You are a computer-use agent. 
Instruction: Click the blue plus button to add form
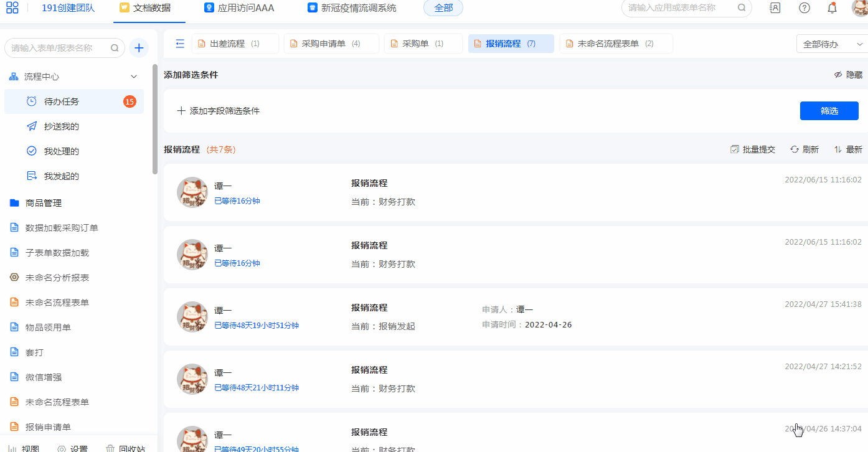(139, 48)
